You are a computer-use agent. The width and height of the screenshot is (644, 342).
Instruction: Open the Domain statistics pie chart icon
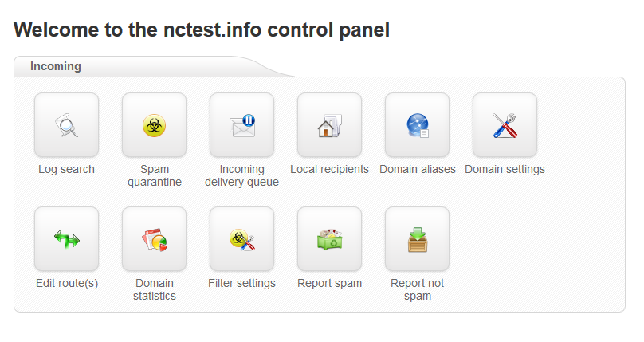(154, 239)
